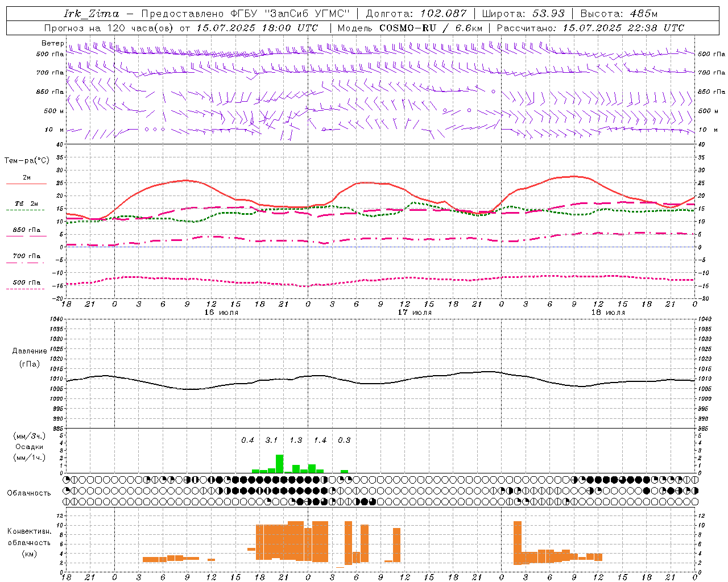Click the Тем-ра(°C) axis title

pyautogui.click(x=27, y=161)
